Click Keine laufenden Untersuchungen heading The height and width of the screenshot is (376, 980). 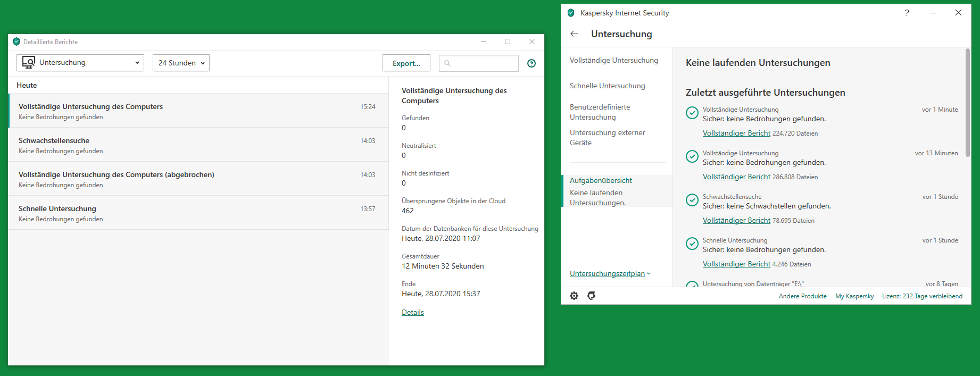click(x=758, y=63)
